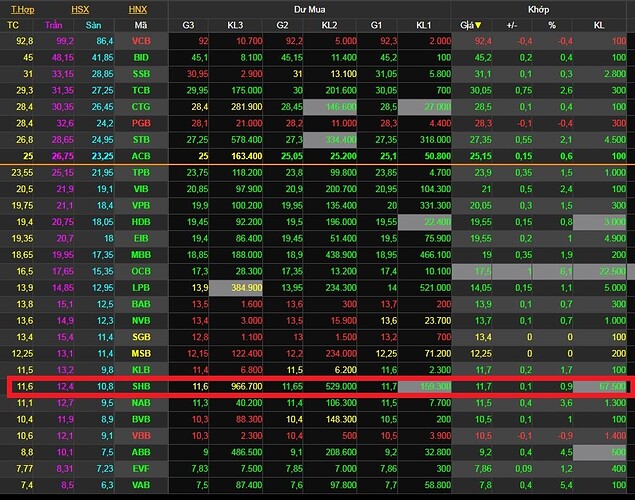635x500 pixels.
Task: Click the Mã column header
Action: [x=141, y=25]
